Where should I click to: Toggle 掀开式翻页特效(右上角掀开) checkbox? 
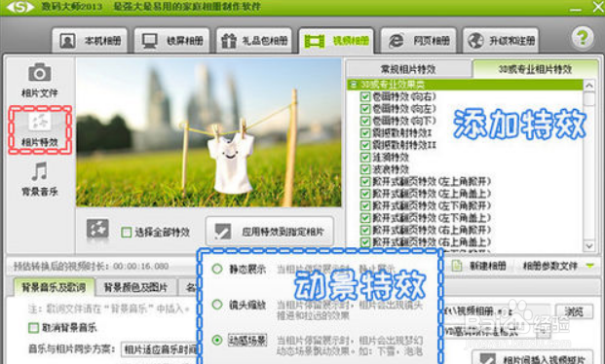point(365,231)
